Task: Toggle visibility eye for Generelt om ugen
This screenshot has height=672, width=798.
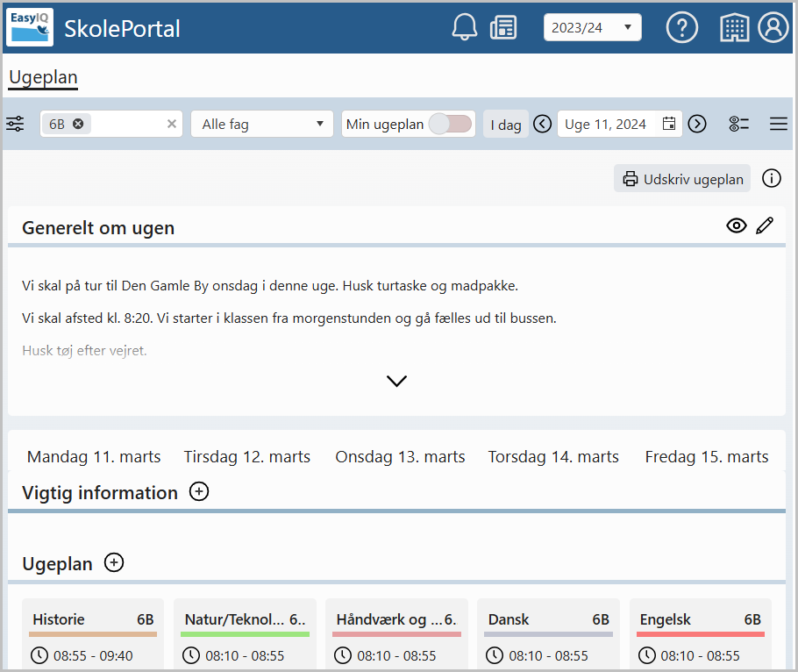Action: pos(736,225)
